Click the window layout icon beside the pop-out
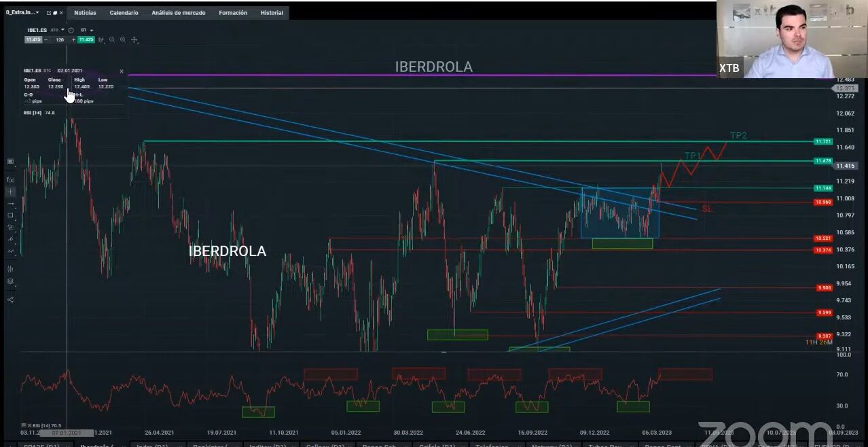 (54, 12)
